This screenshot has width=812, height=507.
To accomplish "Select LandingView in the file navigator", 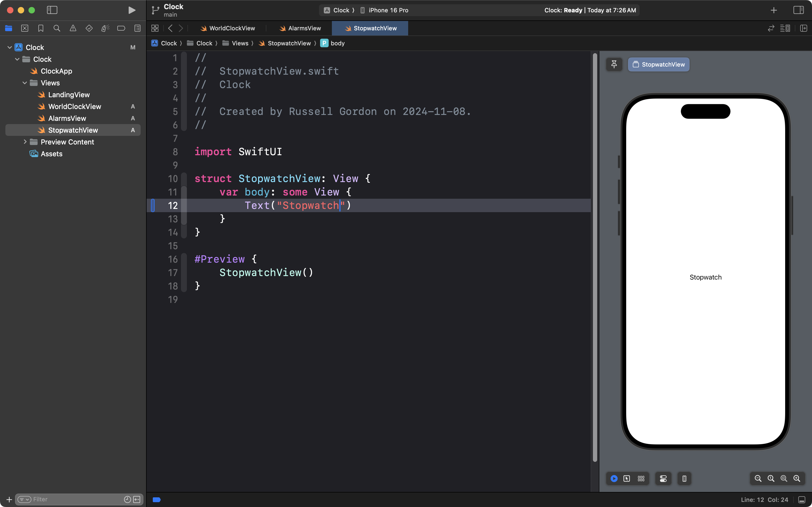I will tap(69, 95).
